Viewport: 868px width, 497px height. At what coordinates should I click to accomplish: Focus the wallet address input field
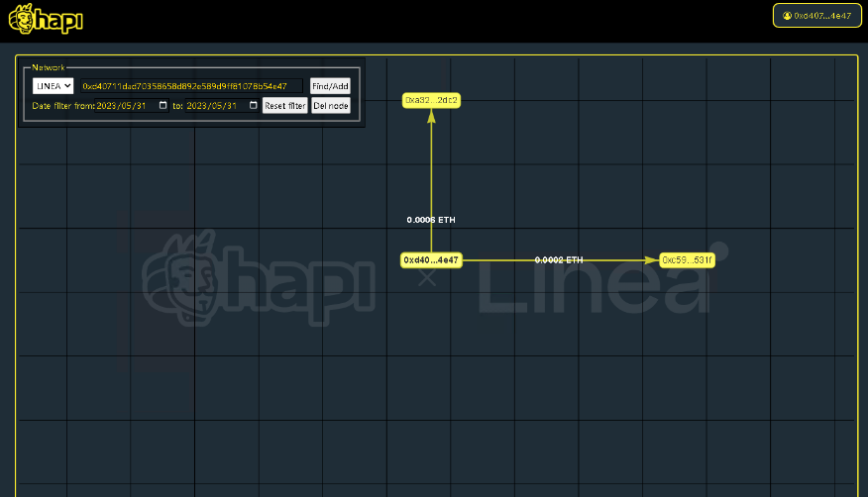pyautogui.click(x=191, y=86)
